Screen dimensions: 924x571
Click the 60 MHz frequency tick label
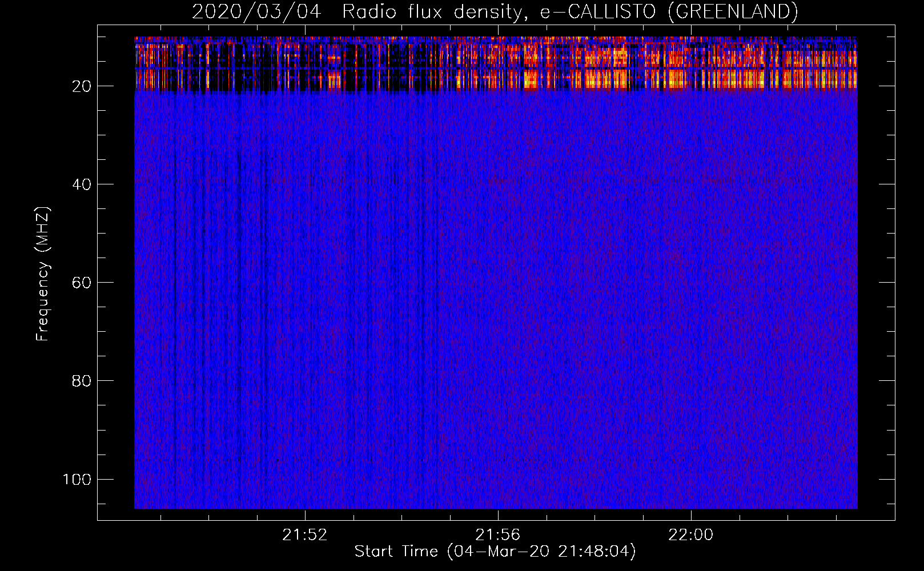point(81,283)
